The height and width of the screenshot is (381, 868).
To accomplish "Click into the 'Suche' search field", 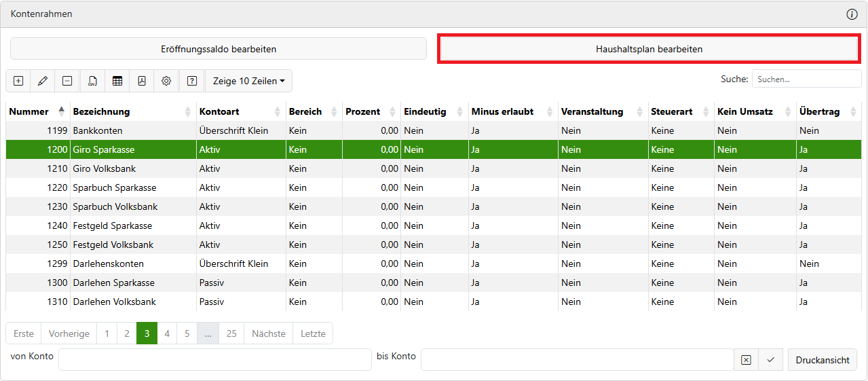I will point(806,79).
